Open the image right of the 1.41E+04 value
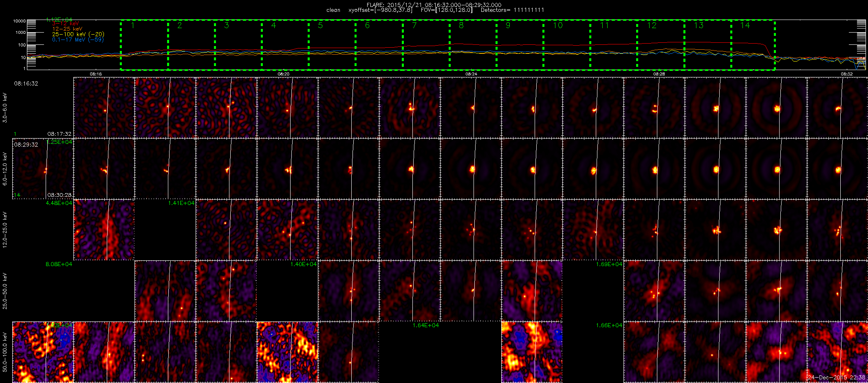Screen dimensions: 868x383 (226, 230)
